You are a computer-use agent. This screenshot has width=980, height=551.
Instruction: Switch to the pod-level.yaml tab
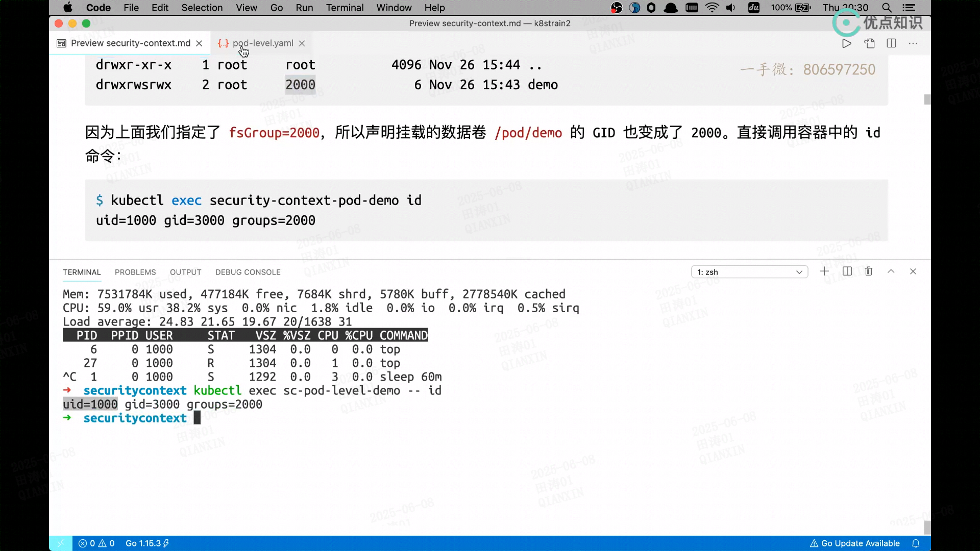click(262, 43)
